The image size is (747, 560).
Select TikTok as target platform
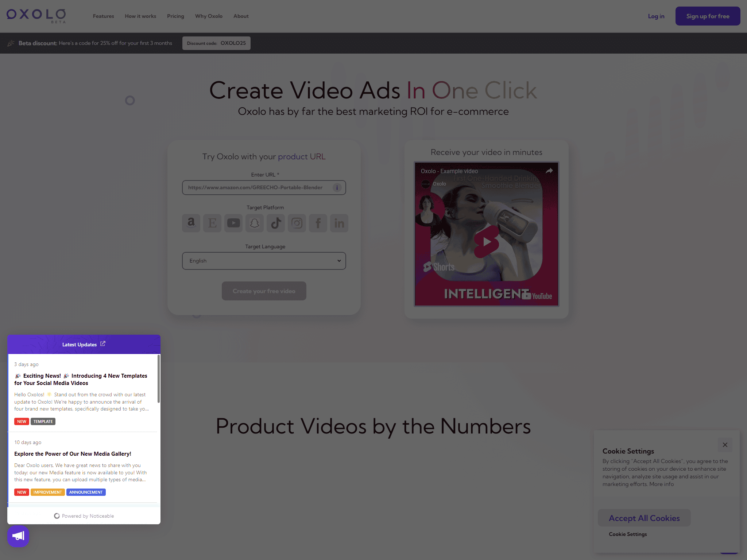[x=276, y=223]
